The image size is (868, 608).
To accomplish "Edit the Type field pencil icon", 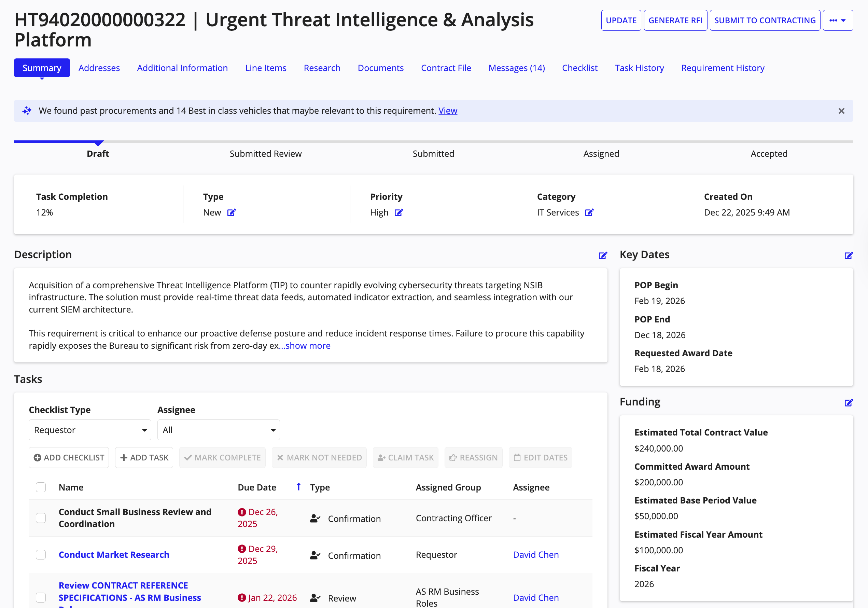I will click(x=232, y=212).
